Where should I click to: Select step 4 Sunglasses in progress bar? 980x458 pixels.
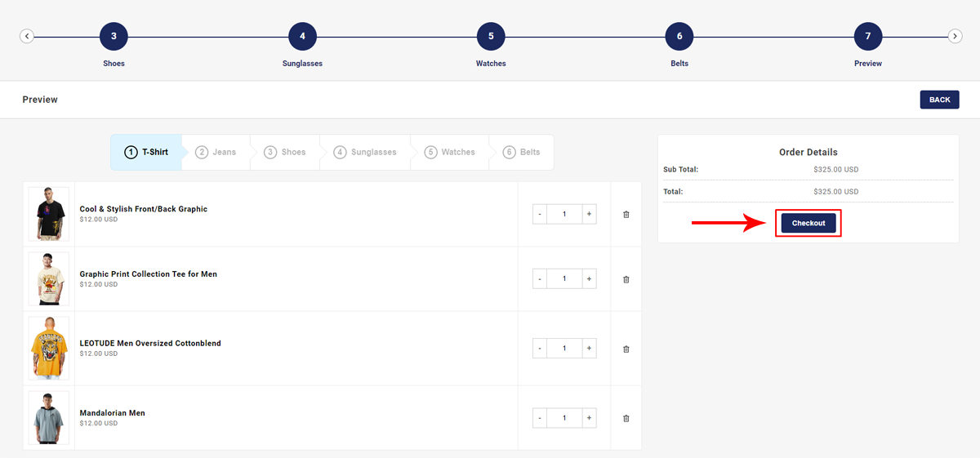[x=302, y=36]
